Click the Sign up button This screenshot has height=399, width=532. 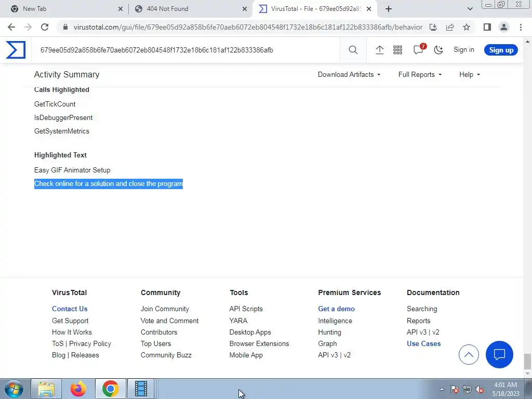pyautogui.click(x=501, y=50)
